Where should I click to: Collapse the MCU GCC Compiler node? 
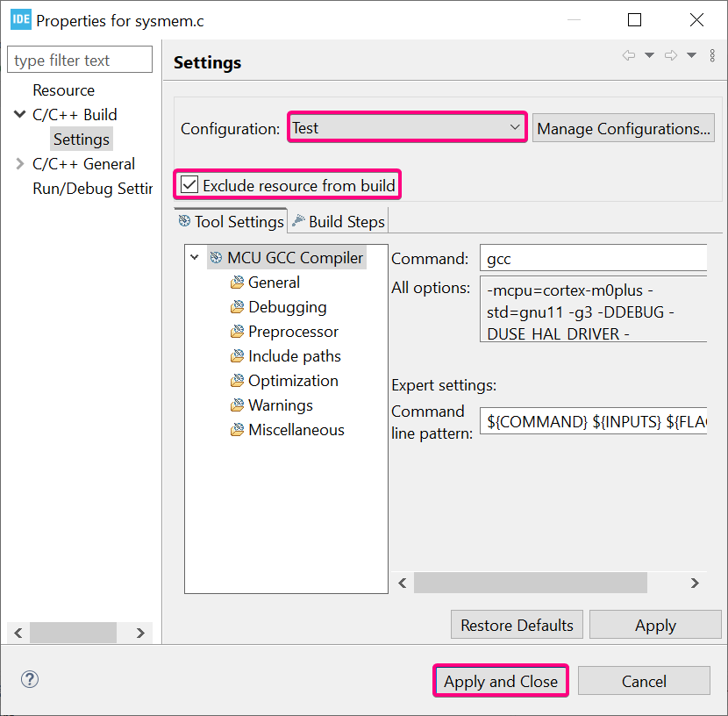click(x=195, y=258)
